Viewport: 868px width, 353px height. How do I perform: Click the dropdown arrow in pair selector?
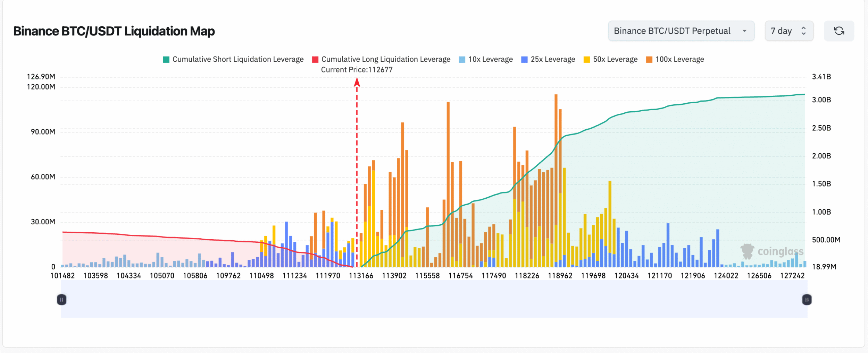coord(744,31)
